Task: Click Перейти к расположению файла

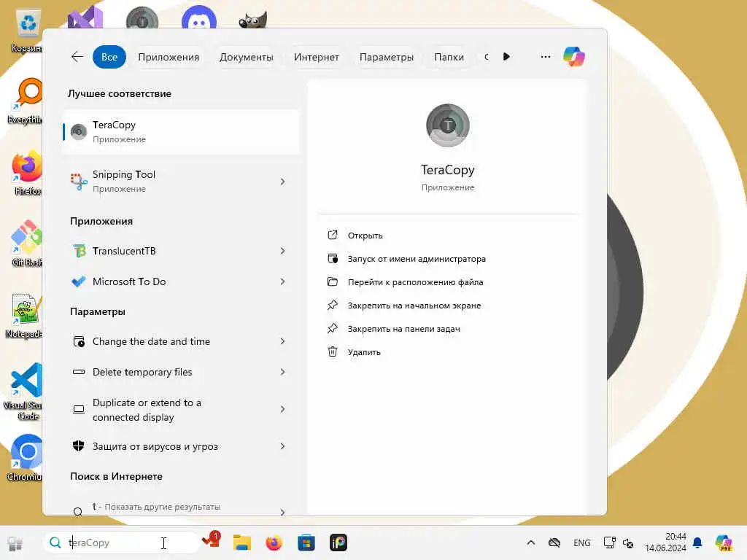Action: pyautogui.click(x=415, y=282)
